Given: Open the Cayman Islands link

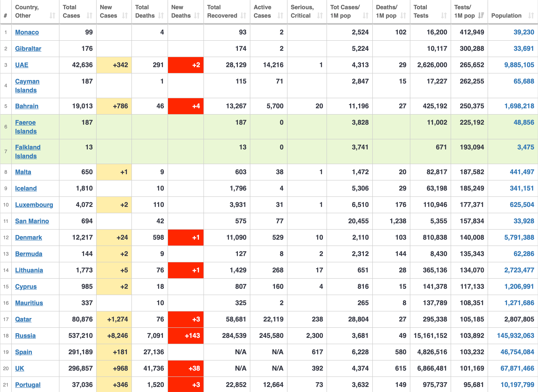Looking at the screenshot, I should tap(27, 86).
